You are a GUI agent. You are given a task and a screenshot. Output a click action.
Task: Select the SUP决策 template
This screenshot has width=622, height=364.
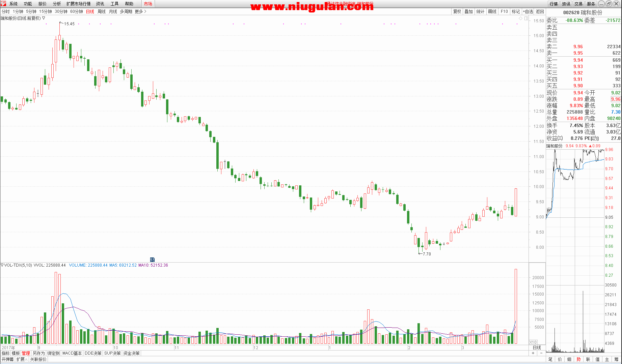pos(112,353)
